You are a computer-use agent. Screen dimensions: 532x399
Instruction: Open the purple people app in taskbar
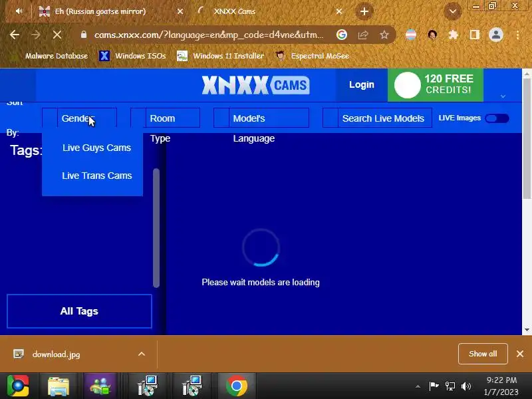pos(100,386)
